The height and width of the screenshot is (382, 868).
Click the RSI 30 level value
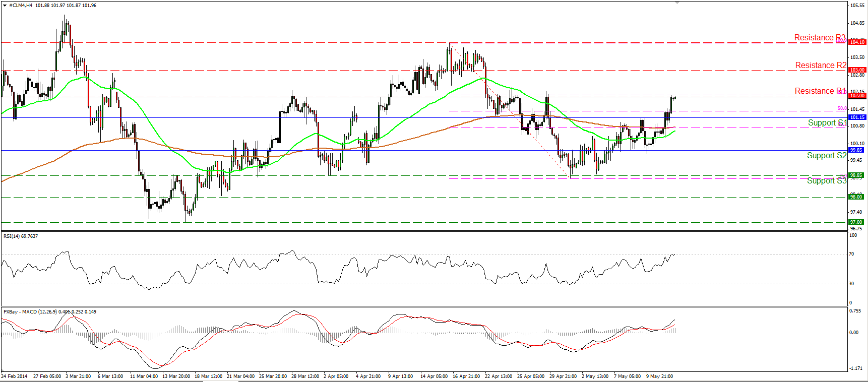(851, 284)
